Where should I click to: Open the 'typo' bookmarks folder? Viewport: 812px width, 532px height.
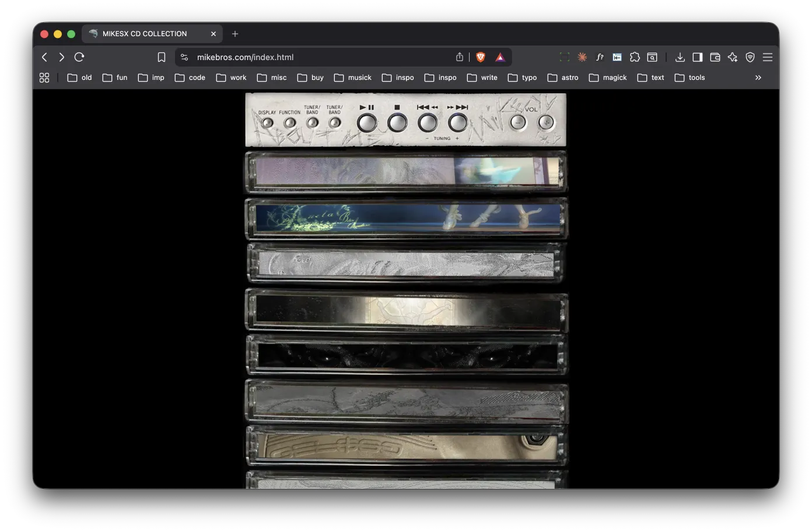click(523, 78)
